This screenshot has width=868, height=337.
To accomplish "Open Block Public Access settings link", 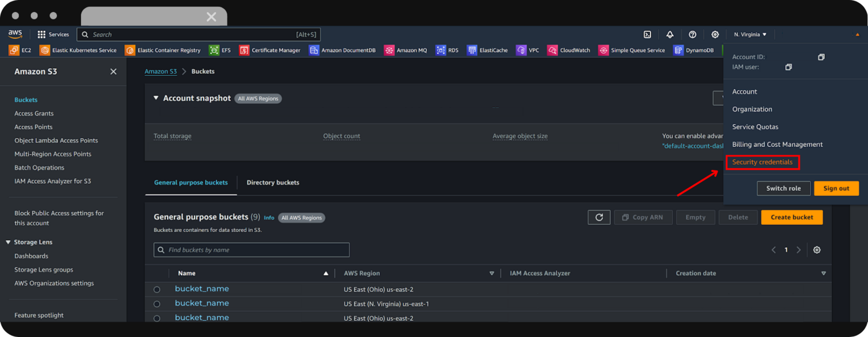I will click(x=59, y=218).
